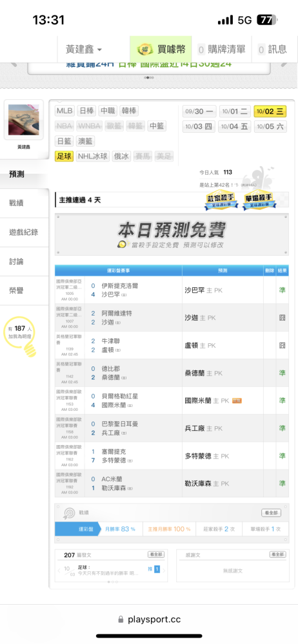The width and height of the screenshot is (298, 644).
Task: Click the light bulb 加我為明燈 icon
Action: point(21,336)
